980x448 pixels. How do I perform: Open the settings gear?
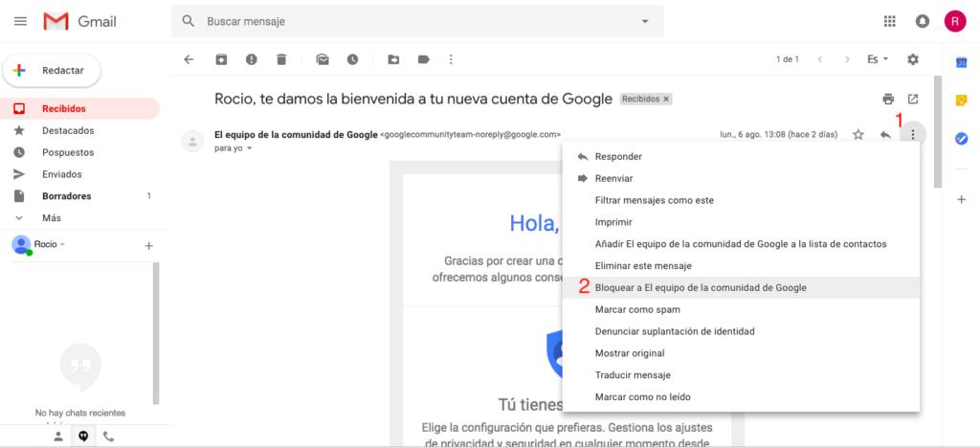(912, 59)
